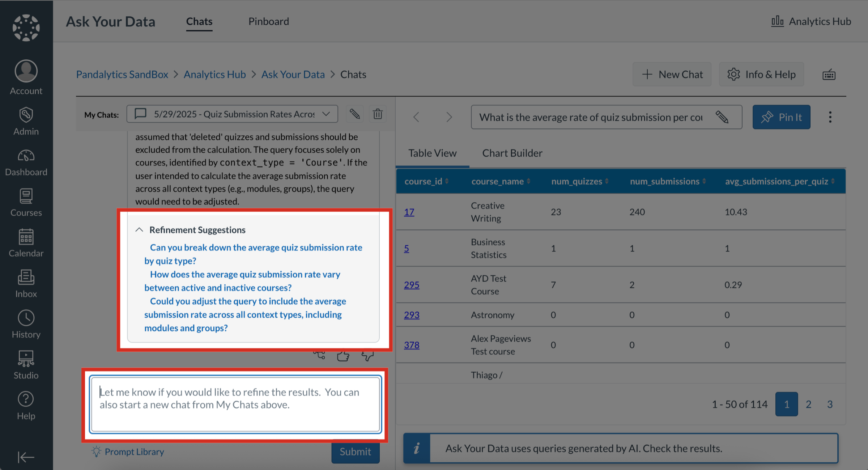This screenshot has height=470, width=868.
Task: Start a New Chat
Action: tap(672, 74)
